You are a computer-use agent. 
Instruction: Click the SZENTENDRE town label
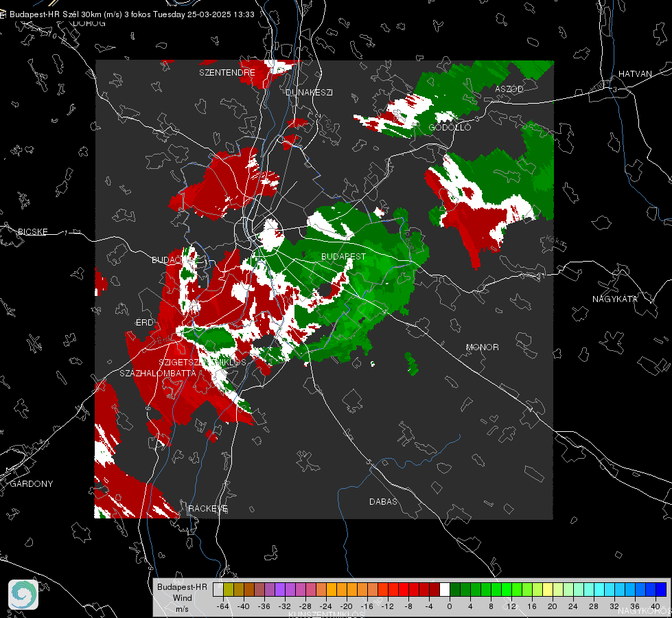[x=227, y=73]
